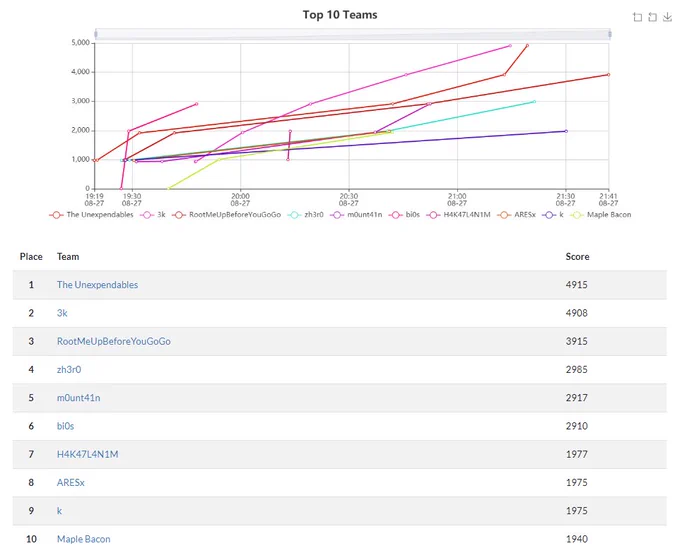Click the right handle of zoom slider
The height and width of the screenshot is (553, 680).
tap(610, 34)
